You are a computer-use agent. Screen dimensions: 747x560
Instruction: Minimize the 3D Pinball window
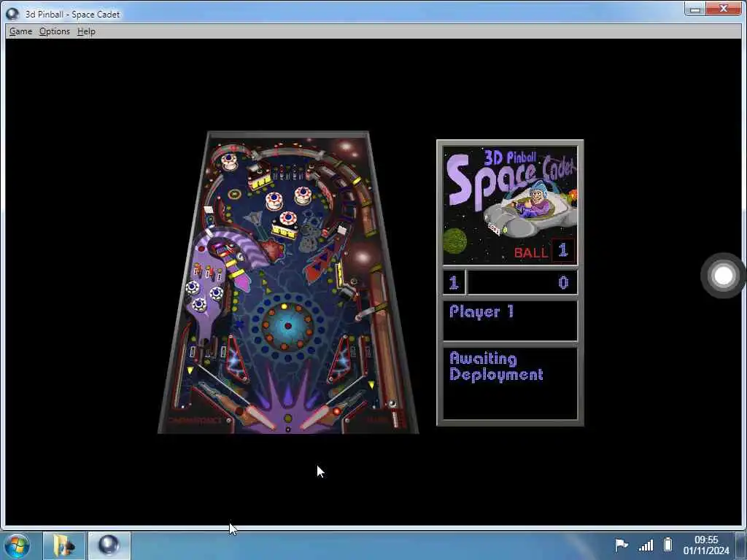click(695, 9)
